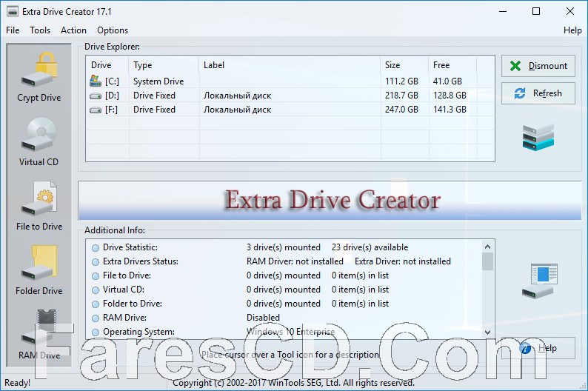Select the [D:] drive label
Screen dimensions: 588x391
tap(112, 96)
